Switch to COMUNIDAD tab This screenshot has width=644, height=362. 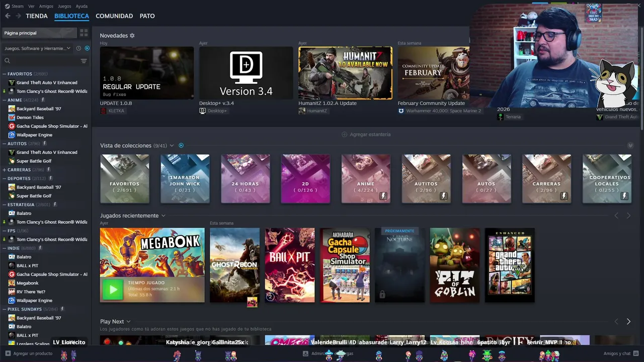pyautogui.click(x=114, y=16)
